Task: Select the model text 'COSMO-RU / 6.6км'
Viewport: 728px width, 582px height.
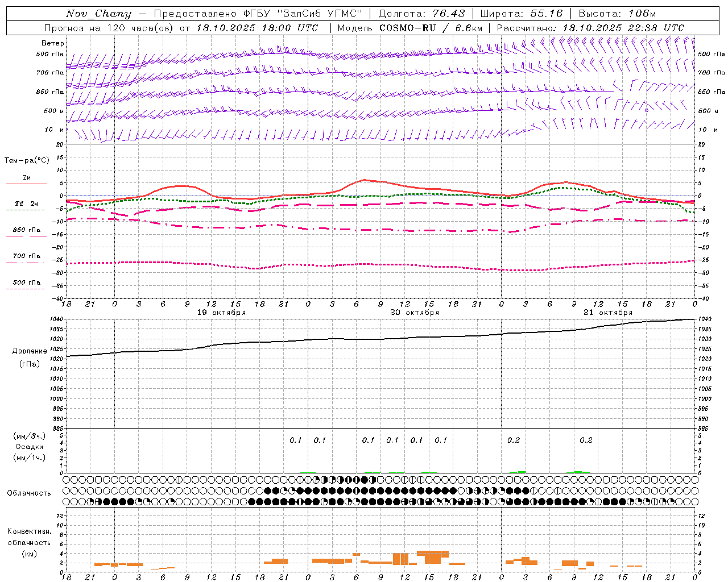Action: tap(431, 28)
